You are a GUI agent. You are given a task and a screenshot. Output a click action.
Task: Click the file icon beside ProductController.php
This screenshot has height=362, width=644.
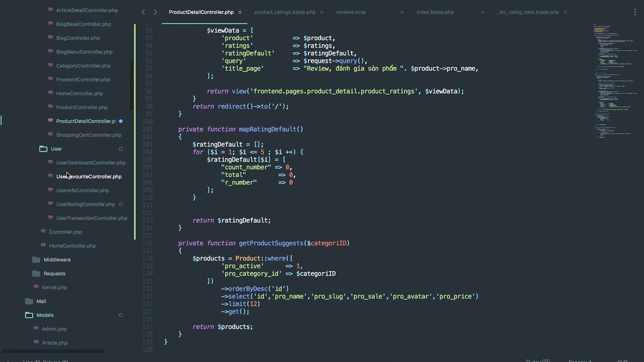pyautogui.click(x=51, y=107)
